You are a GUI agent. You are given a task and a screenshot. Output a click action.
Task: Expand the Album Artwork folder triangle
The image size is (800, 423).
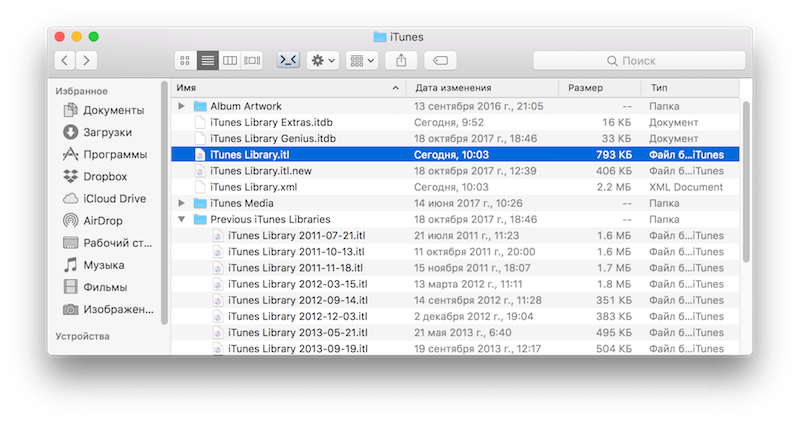point(181,106)
